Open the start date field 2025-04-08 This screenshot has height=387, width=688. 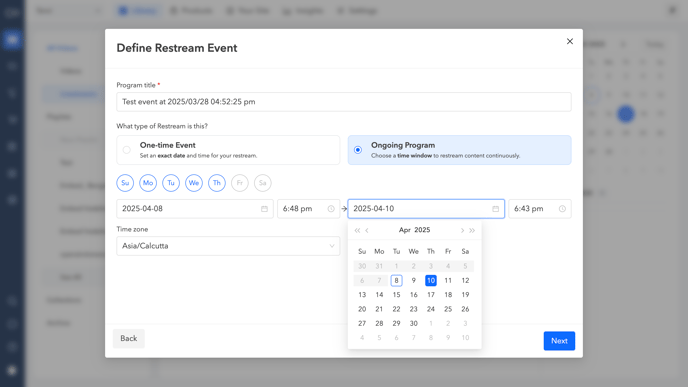(195, 209)
